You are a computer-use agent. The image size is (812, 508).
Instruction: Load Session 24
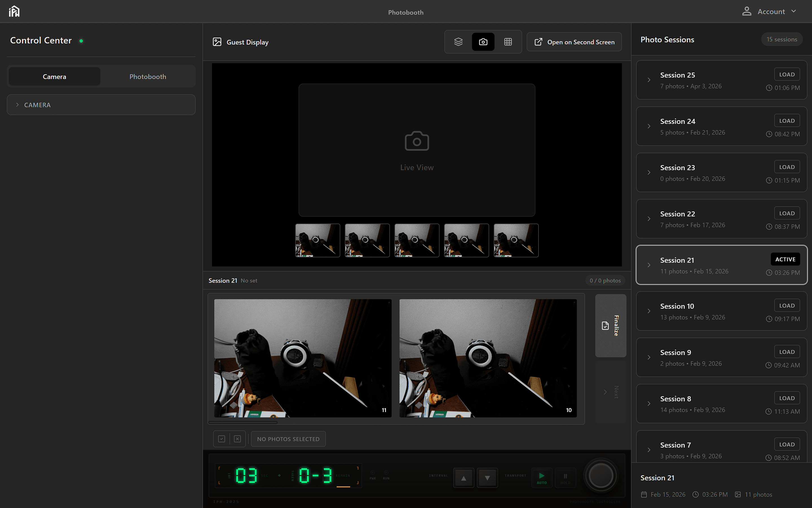click(787, 121)
